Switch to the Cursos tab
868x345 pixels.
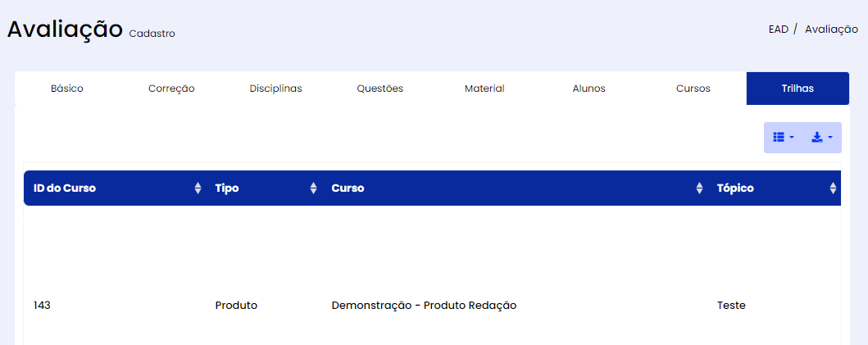pyautogui.click(x=693, y=89)
